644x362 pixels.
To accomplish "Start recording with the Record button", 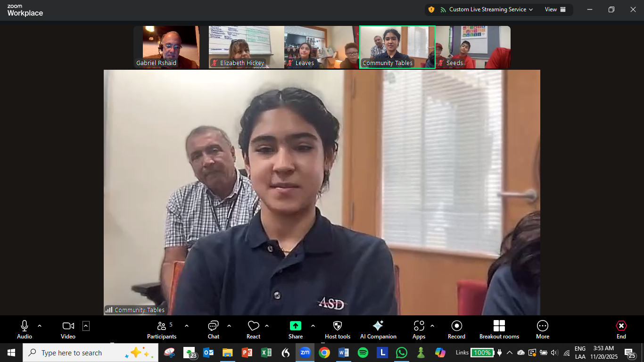I will [456, 329].
